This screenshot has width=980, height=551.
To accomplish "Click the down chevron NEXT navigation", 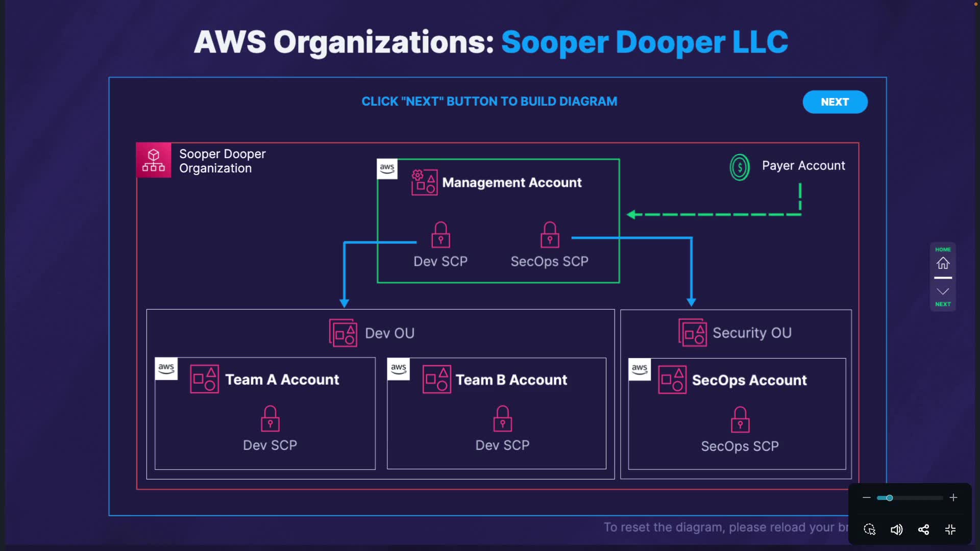I will pos(943,292).
